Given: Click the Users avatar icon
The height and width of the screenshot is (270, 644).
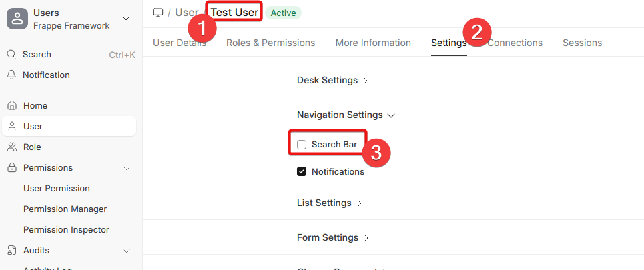Looking at the screenshot, I should (17, 19).
